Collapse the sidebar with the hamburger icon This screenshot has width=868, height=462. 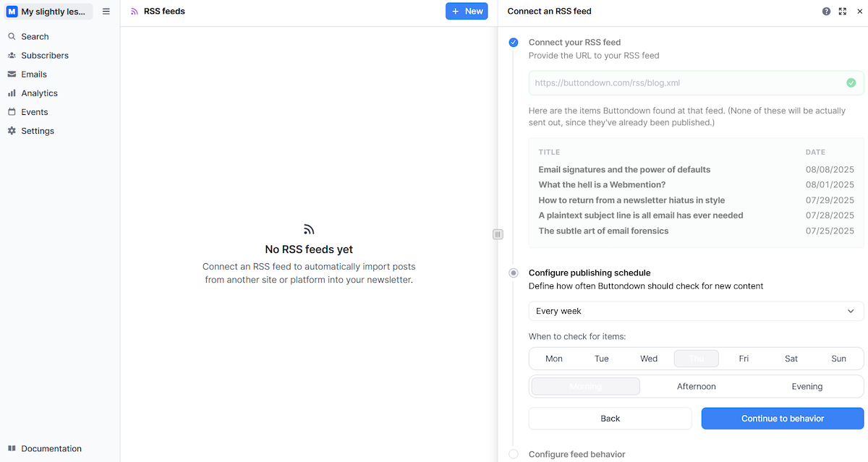coord(105,11)
